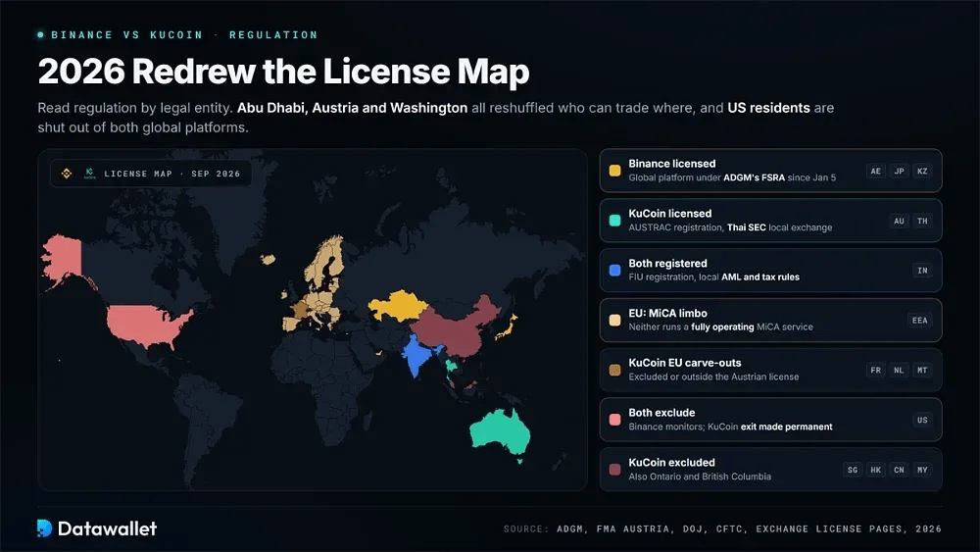Click the LICENSE MAP · SEP 2026 label
This screenshot has height=552, width=980.
[x=171, y=174]
